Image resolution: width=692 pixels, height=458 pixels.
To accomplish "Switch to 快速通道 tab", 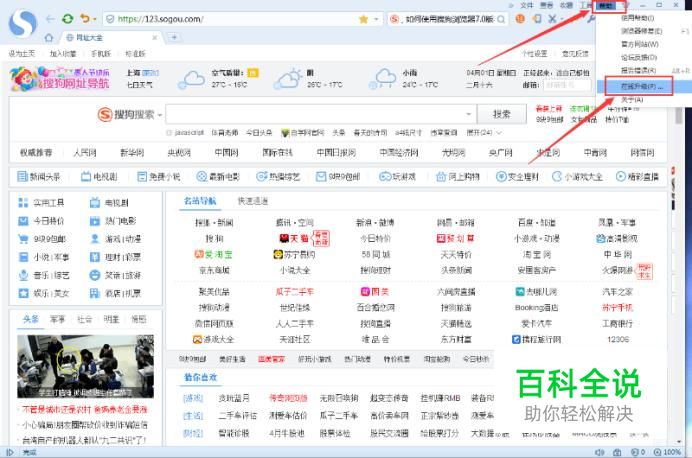I will (253, 201).
